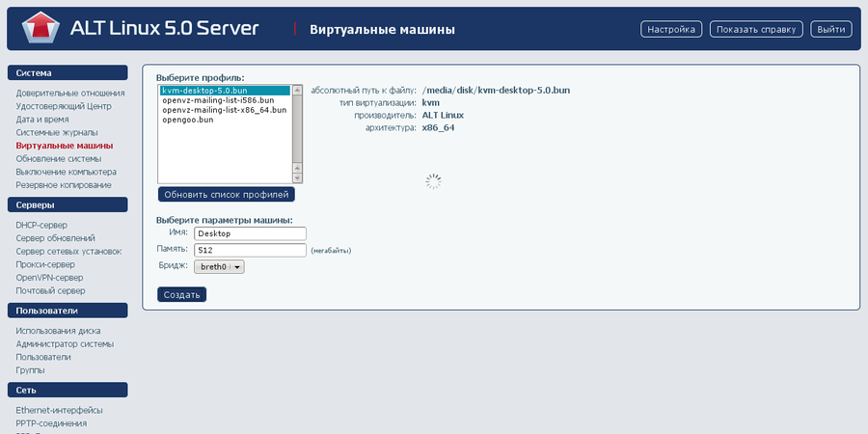Focus the Память input field
The image size is (868, 434).
(250, 250)
